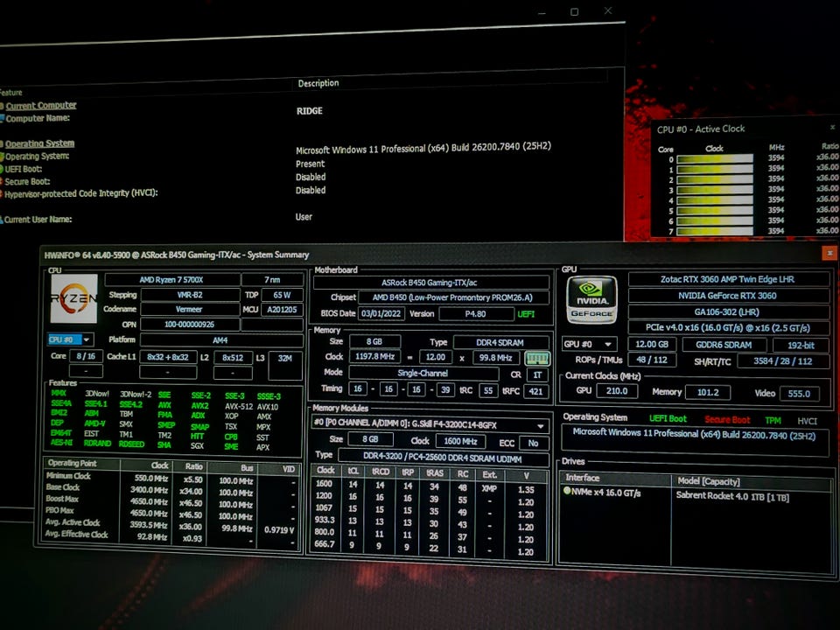Close the HWiNFO System Summary window
Image resolution: width=840 pixels, height=630 pixels.
tap(829, 252)
